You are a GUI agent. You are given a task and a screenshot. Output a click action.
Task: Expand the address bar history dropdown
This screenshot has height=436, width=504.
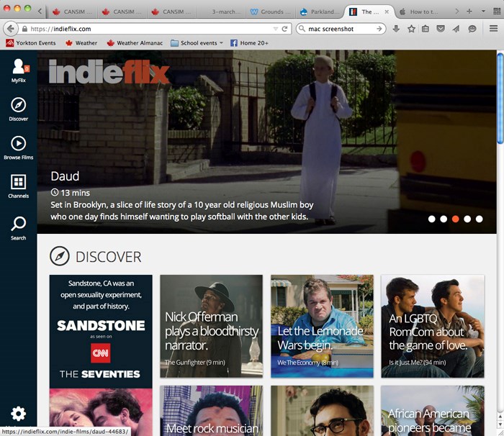point(276,29)
